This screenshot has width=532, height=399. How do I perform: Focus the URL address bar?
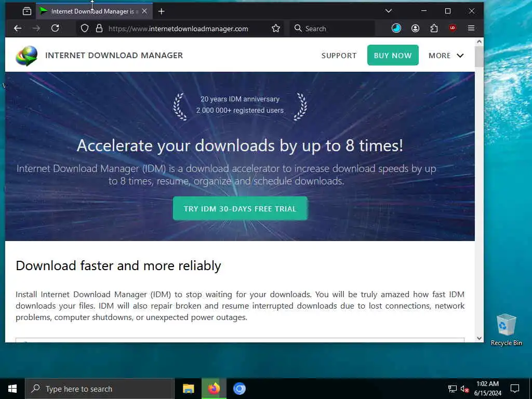tap(179, 29)
